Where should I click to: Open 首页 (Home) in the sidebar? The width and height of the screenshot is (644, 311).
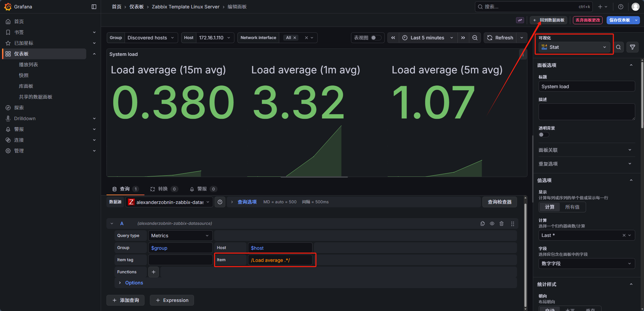tap(19, 22)
